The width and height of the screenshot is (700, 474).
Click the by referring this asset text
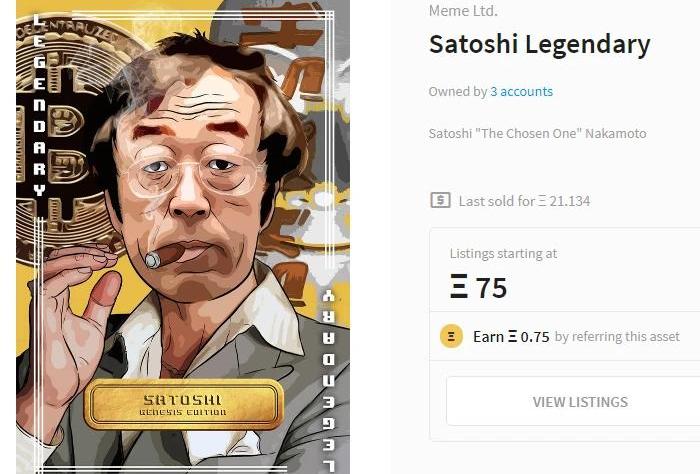coord(617,337)
